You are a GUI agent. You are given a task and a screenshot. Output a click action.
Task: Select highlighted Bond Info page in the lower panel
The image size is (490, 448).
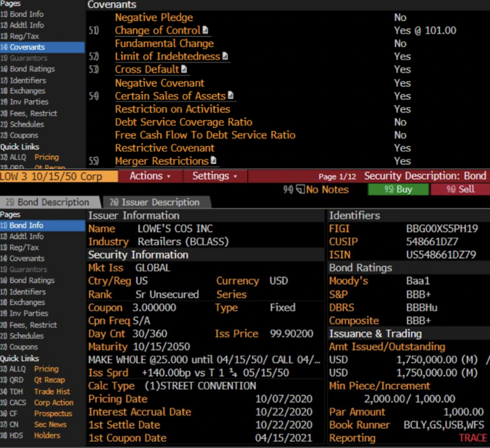tap(42, 225)
